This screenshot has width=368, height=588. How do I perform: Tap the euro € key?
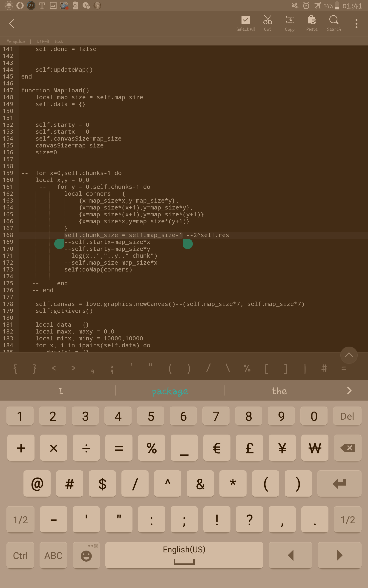tap(217, 448)
